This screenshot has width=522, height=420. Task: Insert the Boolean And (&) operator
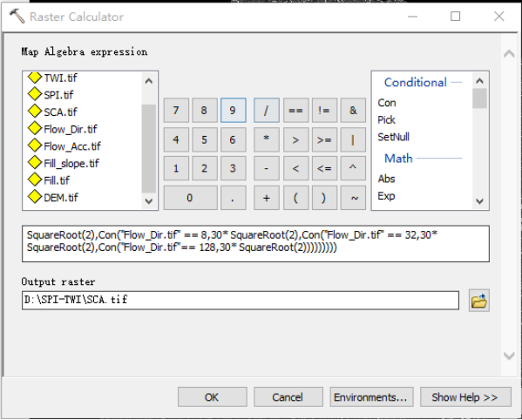(x=353, y=110)
